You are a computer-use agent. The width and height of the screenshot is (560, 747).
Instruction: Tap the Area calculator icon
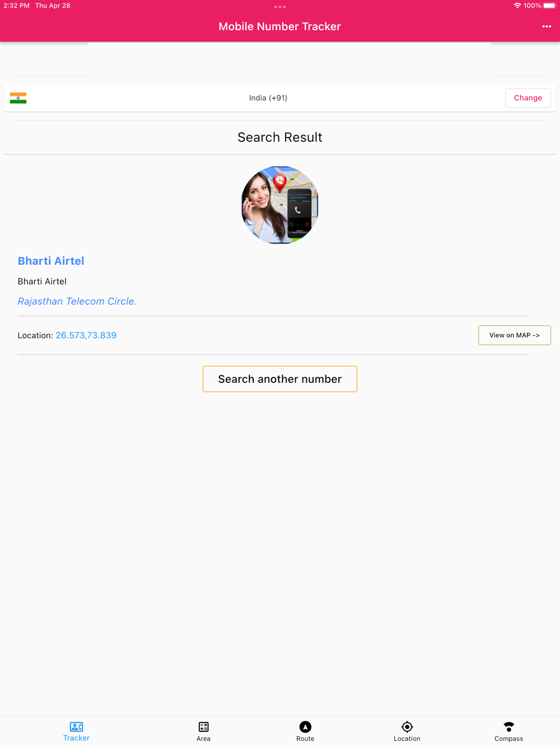pos(203,727)
